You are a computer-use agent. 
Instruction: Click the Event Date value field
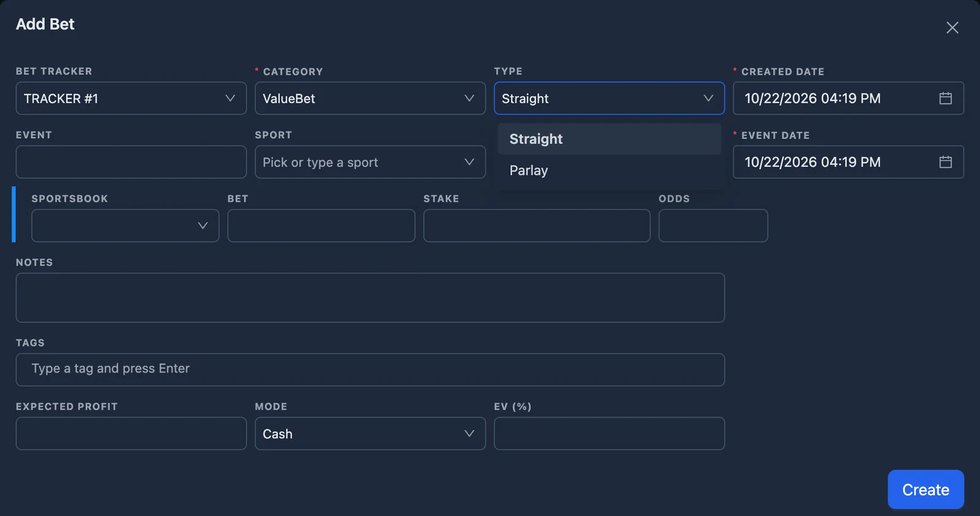click(x=848, y=162)
